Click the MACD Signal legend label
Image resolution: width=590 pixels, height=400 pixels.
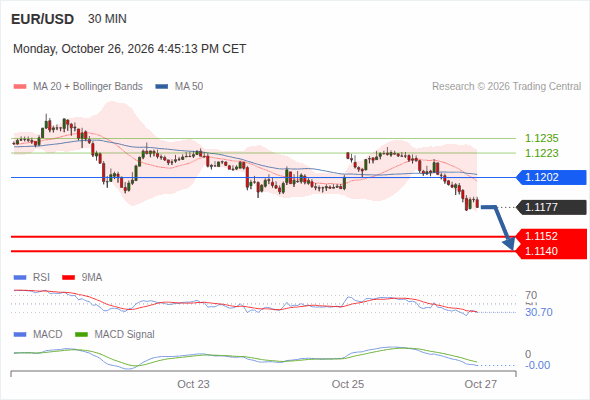(x=125, y=335)
